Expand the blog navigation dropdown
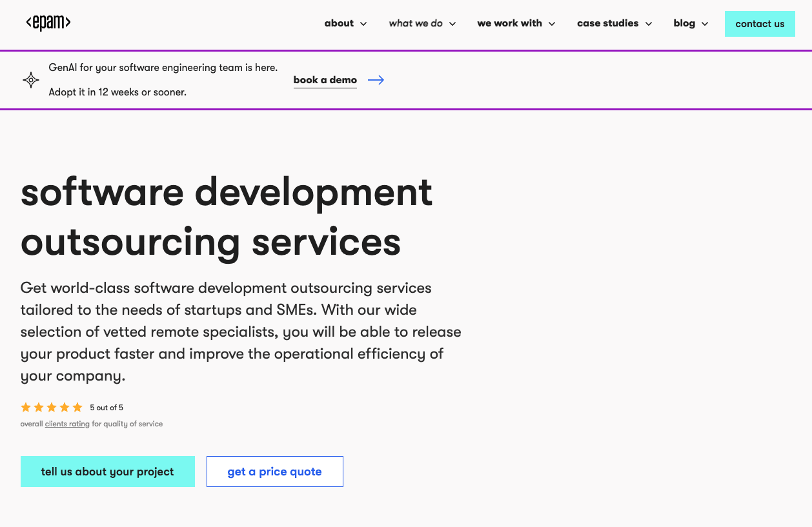812x527 pixels. point(705,23)
